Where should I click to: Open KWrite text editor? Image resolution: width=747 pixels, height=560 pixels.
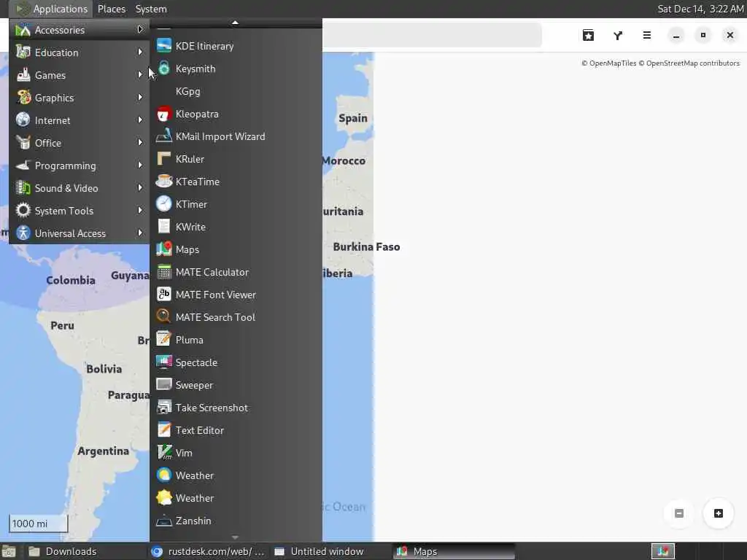coord(236,227)
